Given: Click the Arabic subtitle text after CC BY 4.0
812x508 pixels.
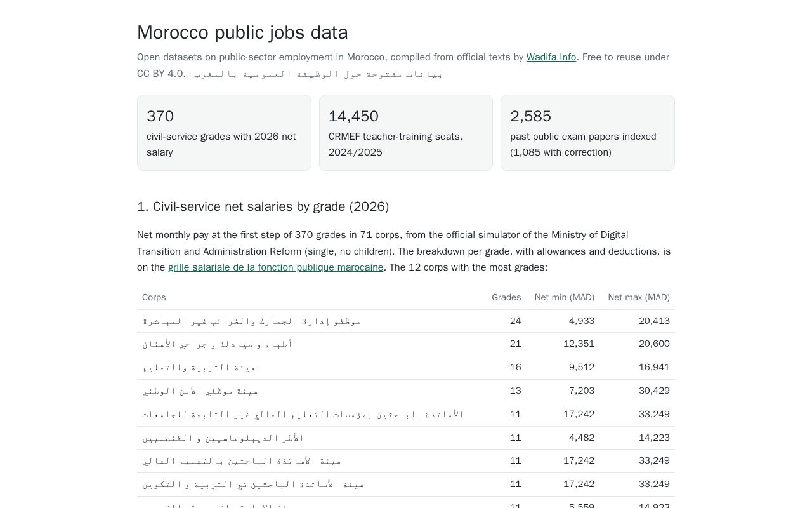Looking at the screenshot, I should (318, 74).
